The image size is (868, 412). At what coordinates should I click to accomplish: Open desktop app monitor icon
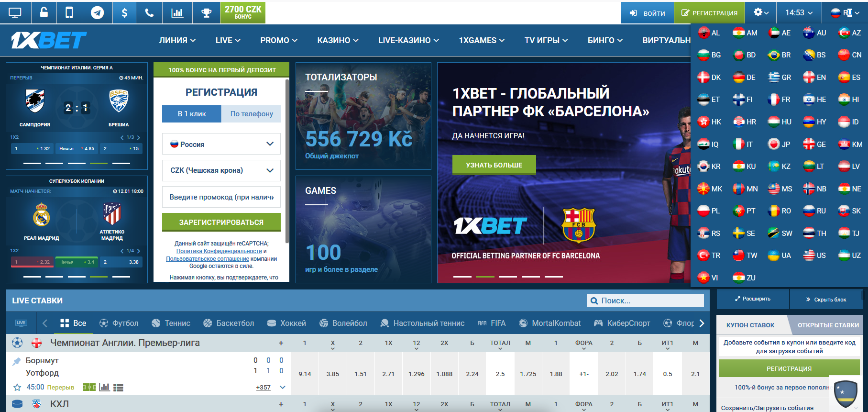15,13
